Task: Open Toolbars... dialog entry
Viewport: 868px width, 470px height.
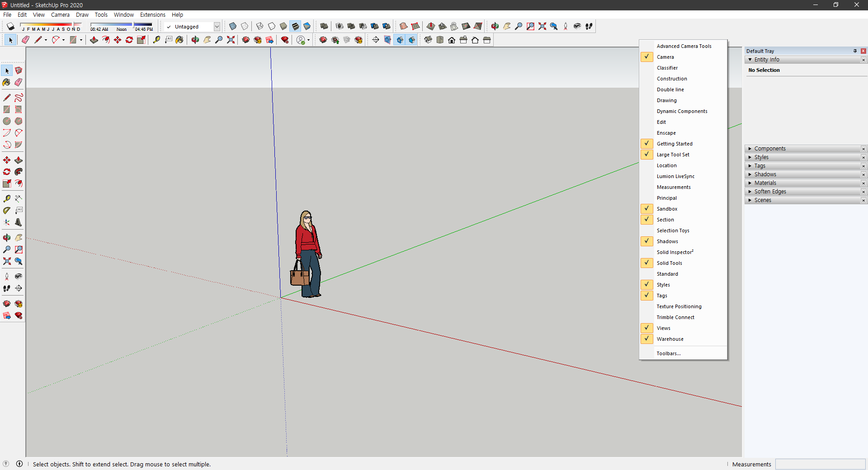Action: 683,353
